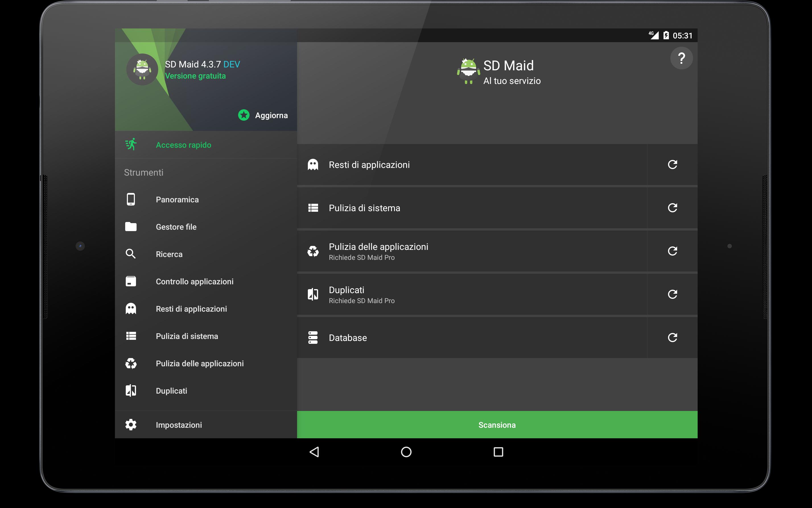
Task: Refresh the Duplicati quick access row
Action: (x=672, y=295)
